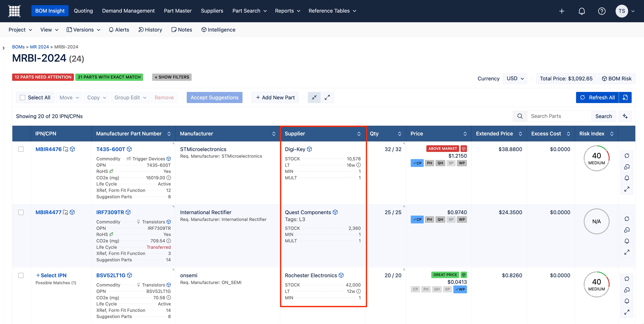Toggle QH price source for IRF7309TR
Screen dimensions: 644x324
[440, 220]
